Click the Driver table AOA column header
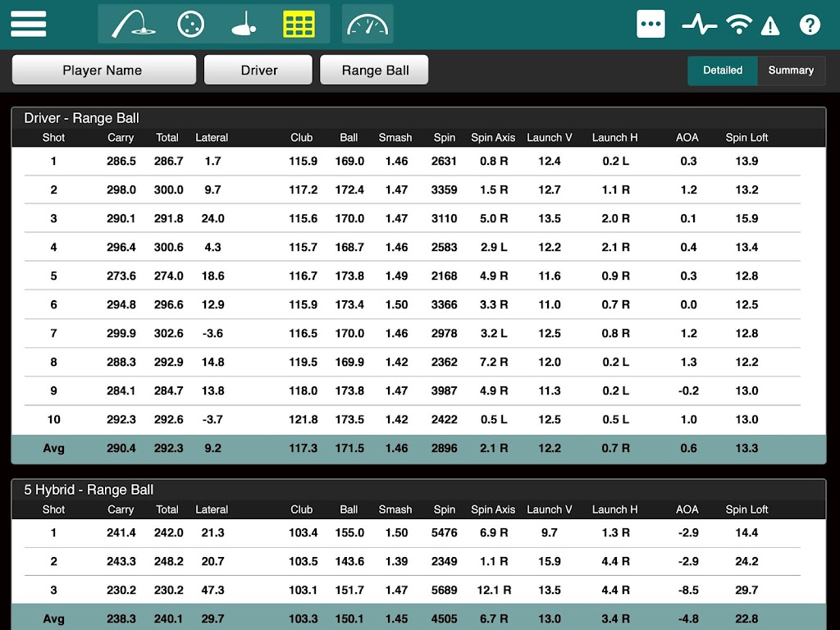The image size is (840, 630). (x=687, y=138)
